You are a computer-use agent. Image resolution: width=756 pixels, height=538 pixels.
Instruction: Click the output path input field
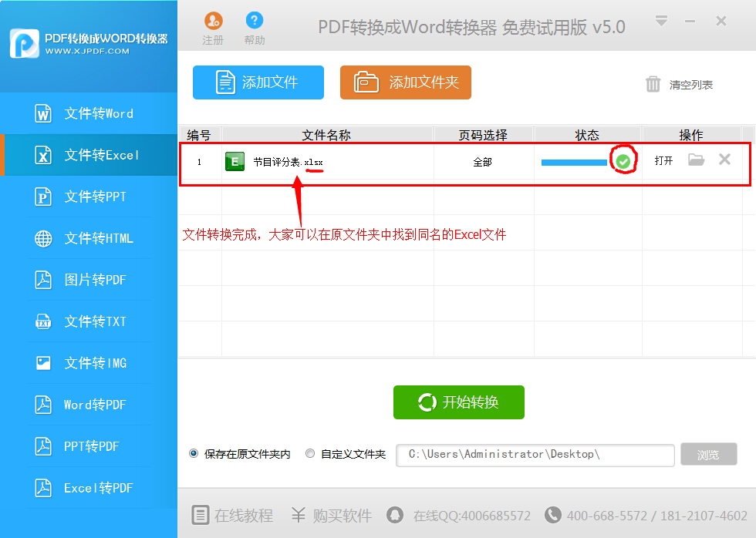tap(535, 456)
